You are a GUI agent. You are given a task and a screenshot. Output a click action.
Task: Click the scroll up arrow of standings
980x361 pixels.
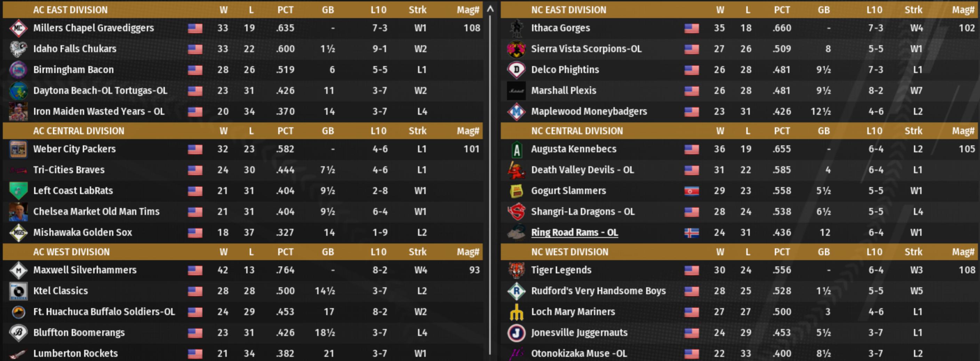[491, 9]
